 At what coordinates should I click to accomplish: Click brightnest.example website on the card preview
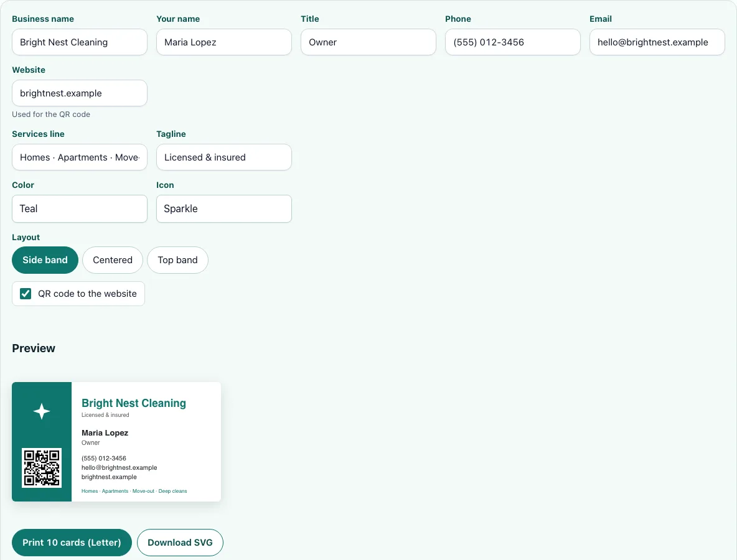point(109,477)
